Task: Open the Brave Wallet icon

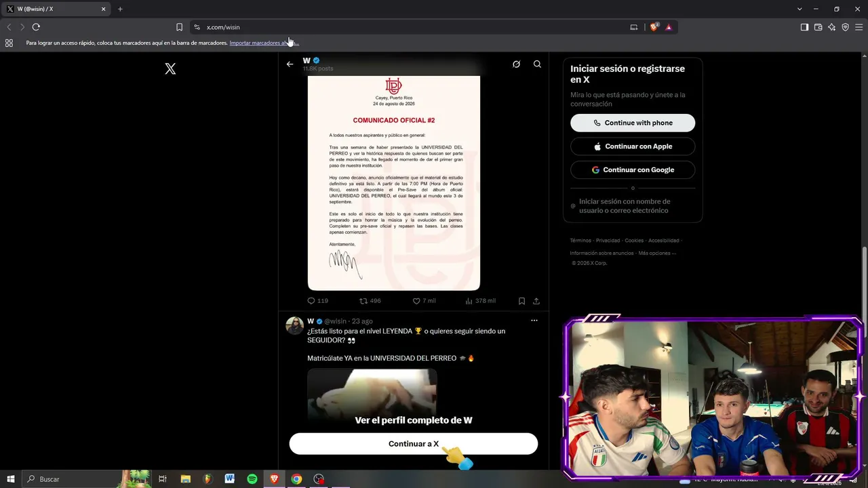Action: 818,27
